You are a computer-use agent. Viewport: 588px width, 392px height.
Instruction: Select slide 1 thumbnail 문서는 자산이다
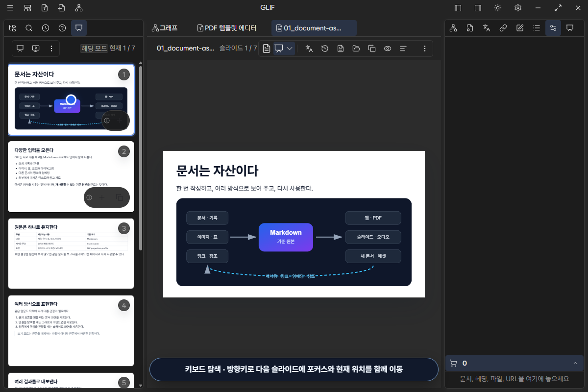(x=71, y=100)
